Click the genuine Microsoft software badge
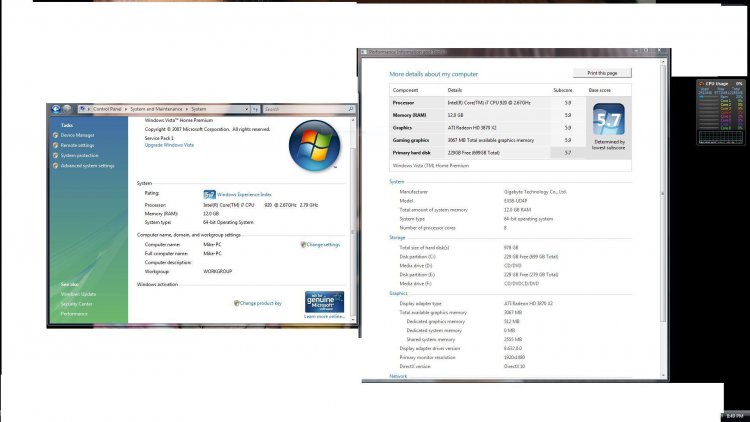The height and width of the screenshot is (422, 750). point(324,301)
